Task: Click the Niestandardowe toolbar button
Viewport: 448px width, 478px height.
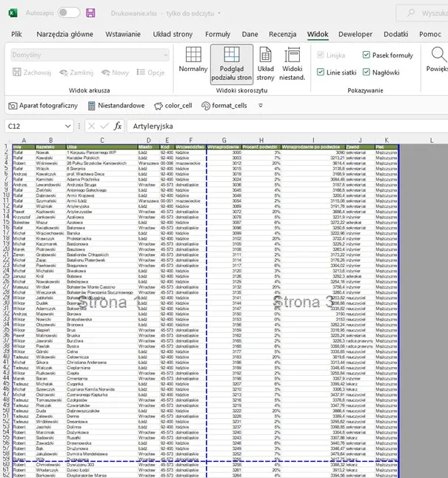Action: (x=115, y=106)
